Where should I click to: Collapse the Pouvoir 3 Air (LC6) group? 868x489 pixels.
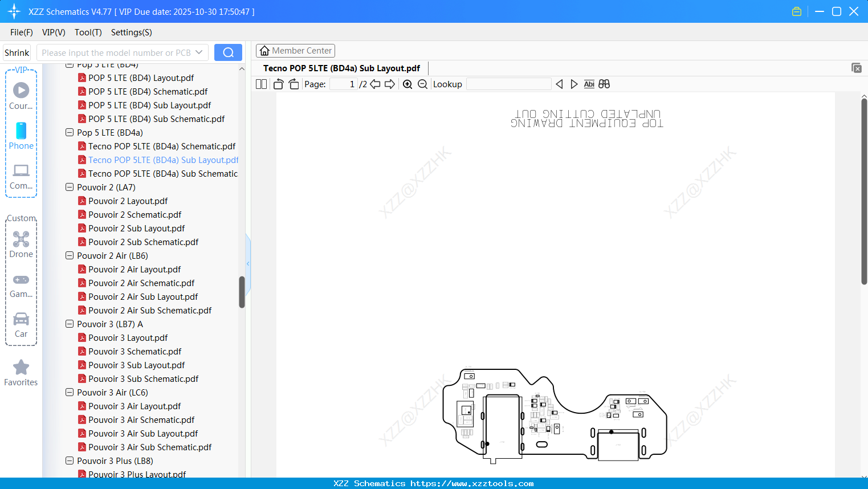[69, 392]
